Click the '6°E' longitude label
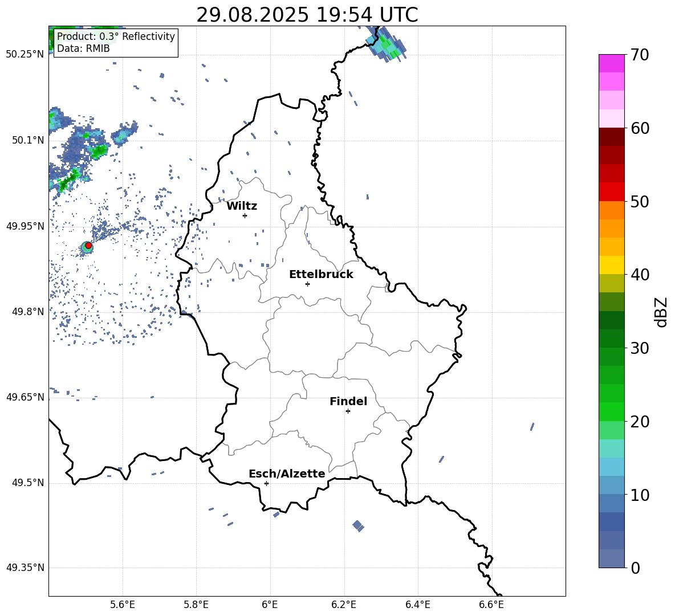The width and height of the screenshot is (675, 616). pyautogui.click(x=270, y=605)
